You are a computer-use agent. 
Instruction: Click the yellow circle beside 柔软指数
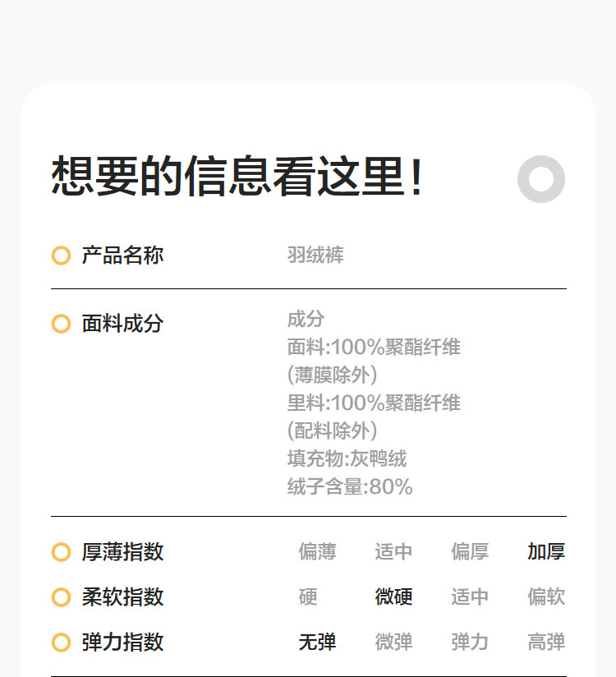pyautogui.click(x=61, y=597)
